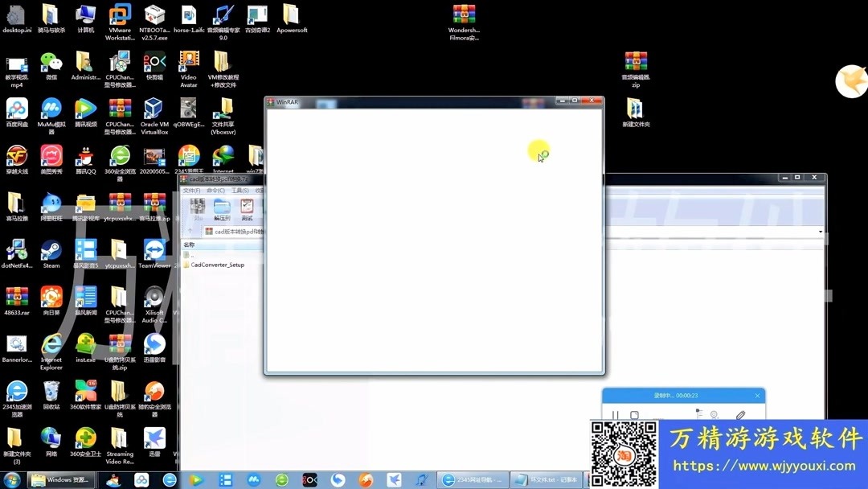Open the 命令(C) menu dropdown
The image size is (868, 489).
point(215,190)
